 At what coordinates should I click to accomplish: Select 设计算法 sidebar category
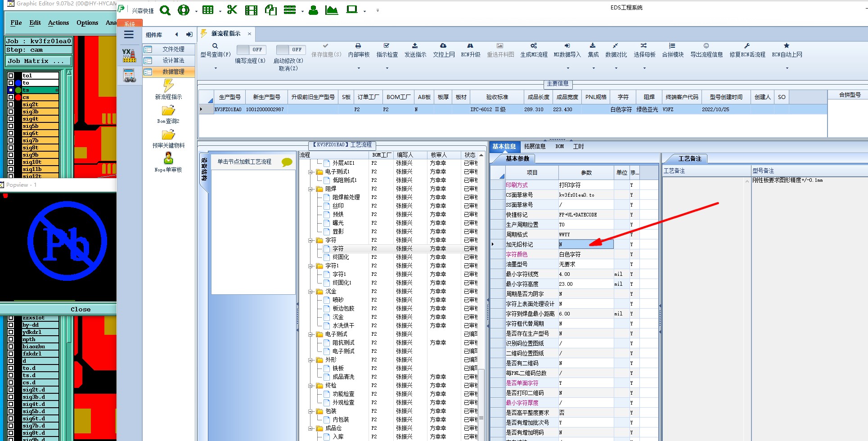coord(169,60)
